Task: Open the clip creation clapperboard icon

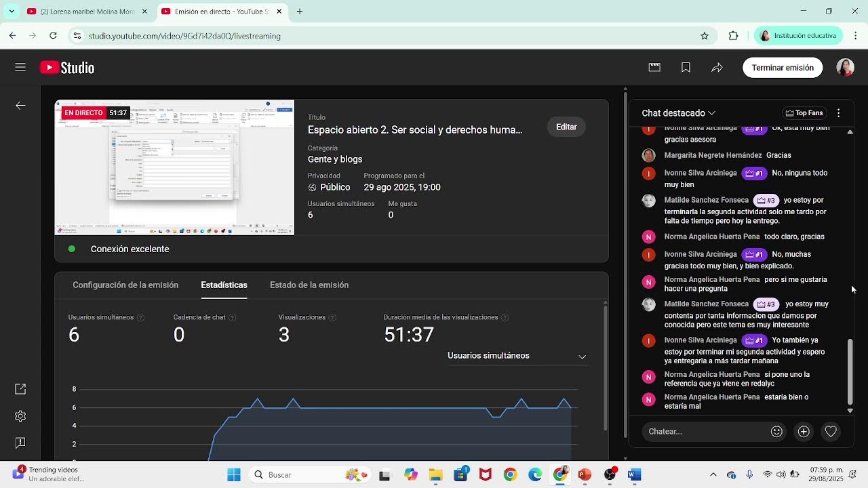Action: [654, 67]
